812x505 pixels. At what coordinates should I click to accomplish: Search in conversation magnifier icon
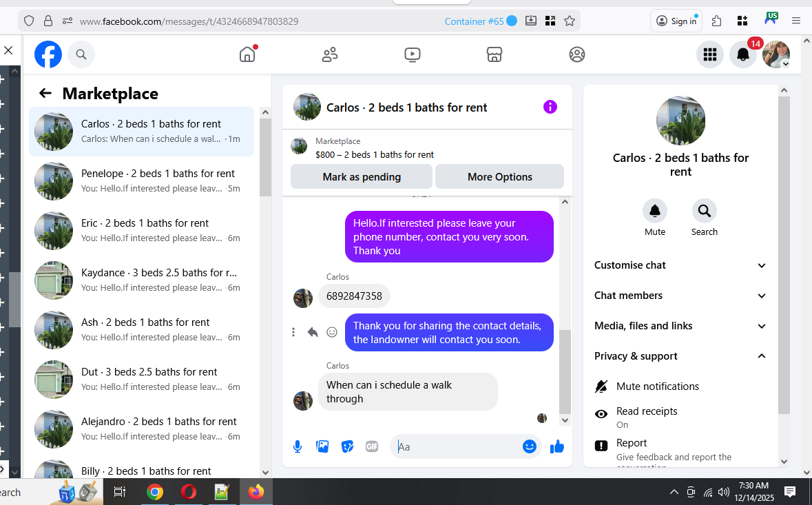(705, 211)
